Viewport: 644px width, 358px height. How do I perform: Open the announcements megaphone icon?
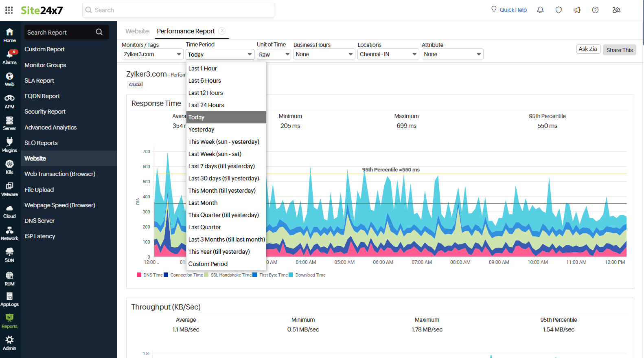coord(577,10)
